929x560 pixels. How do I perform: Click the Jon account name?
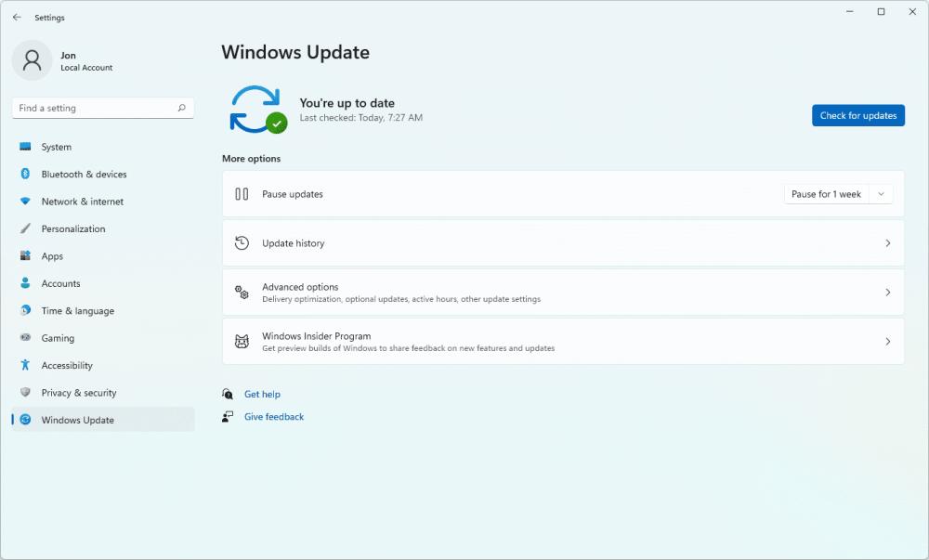coord(68,55)
